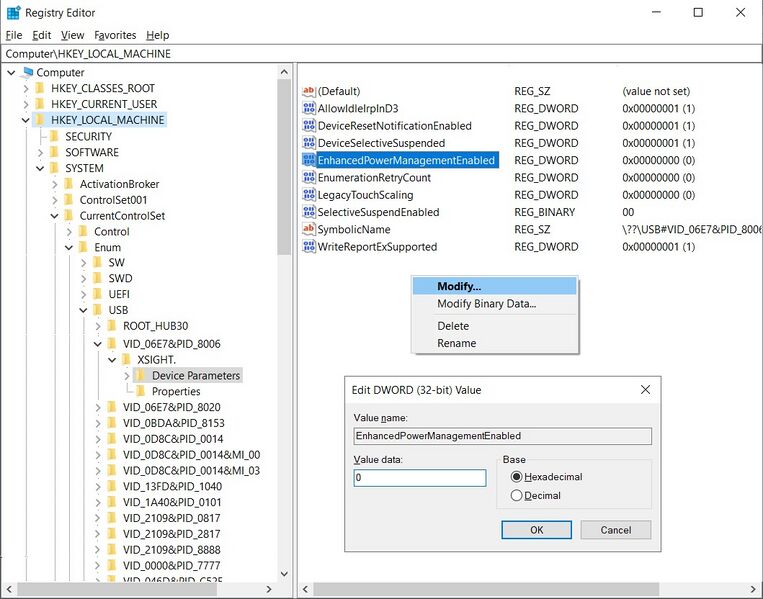Click the SECURITY folder icon

(x=54, y=136)
